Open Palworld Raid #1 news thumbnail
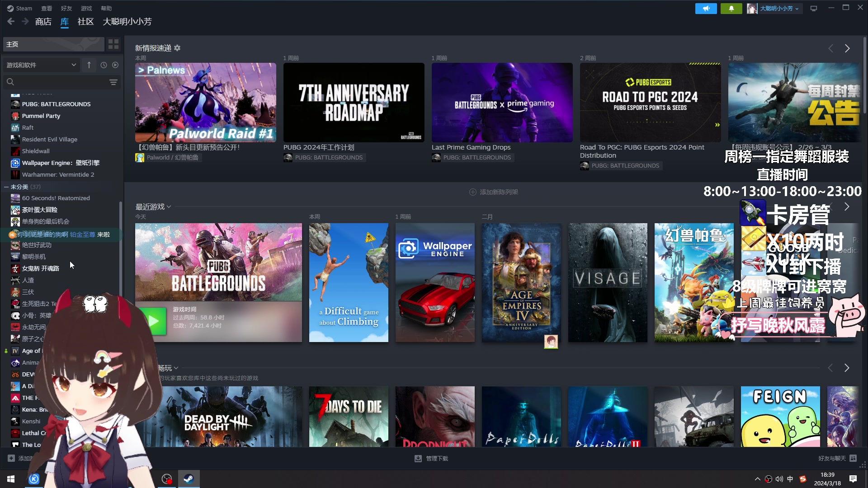 pos(206,103)
